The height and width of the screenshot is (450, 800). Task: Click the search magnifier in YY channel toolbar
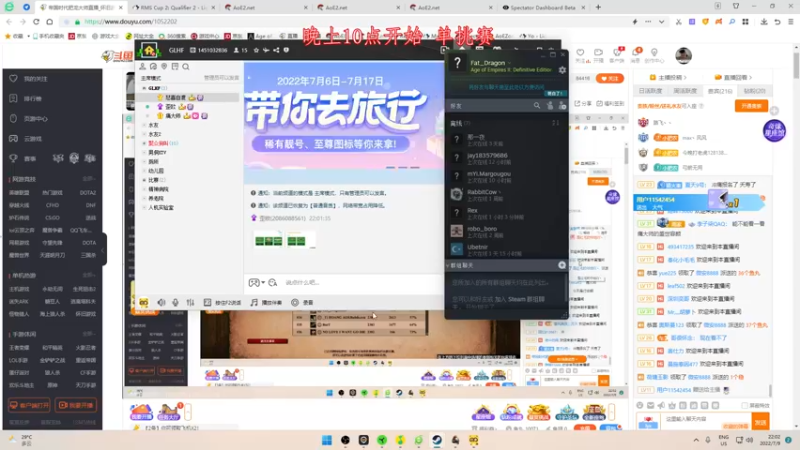[186, 67]
